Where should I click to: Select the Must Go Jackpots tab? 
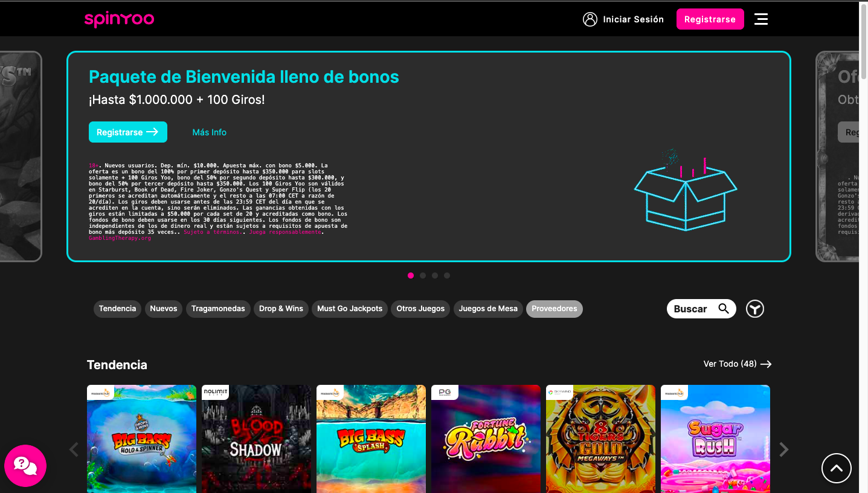tap(350, 309)
